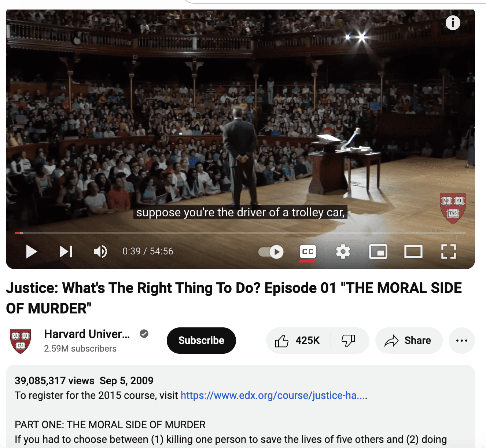Enter full screen mode

(449, 252)
